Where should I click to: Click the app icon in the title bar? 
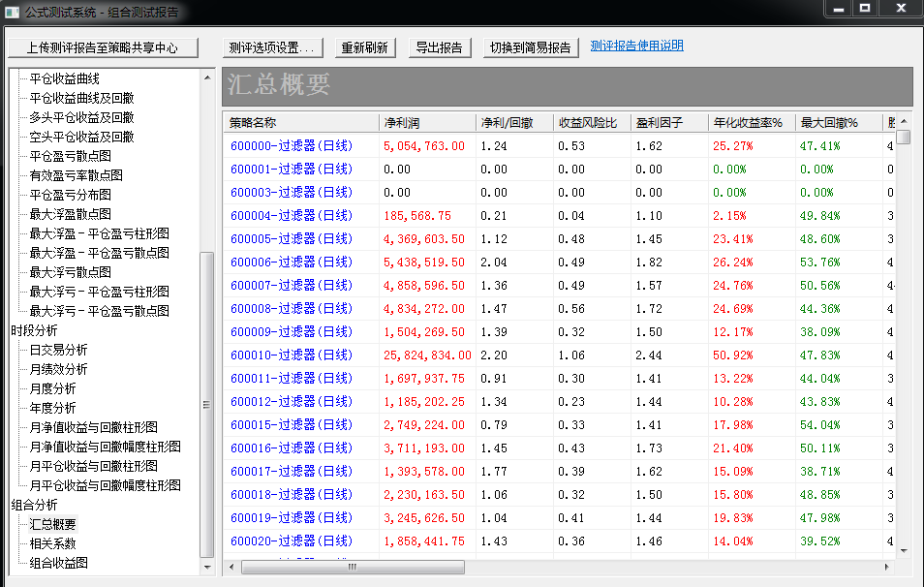pos(13,13)
